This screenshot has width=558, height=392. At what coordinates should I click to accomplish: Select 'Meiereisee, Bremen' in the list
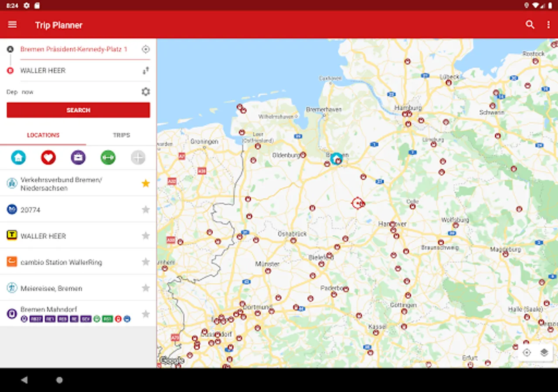coord(78,288)
